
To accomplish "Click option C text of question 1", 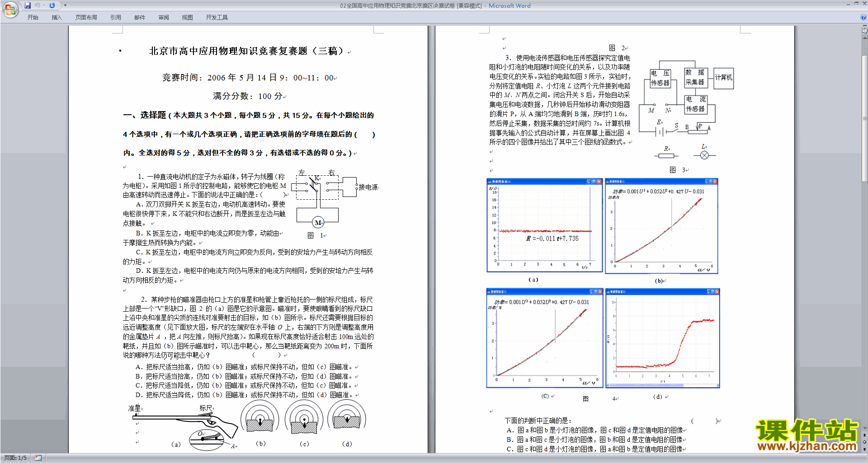I will click(x=248, y=257).
